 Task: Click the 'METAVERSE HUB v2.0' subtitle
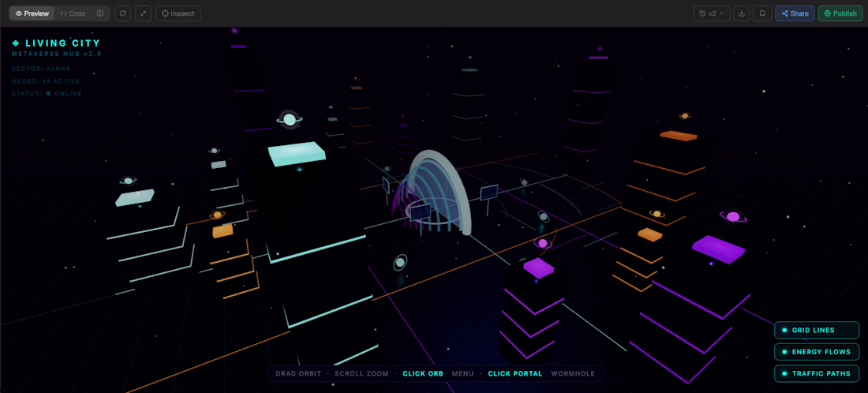[x=57, y=54]
